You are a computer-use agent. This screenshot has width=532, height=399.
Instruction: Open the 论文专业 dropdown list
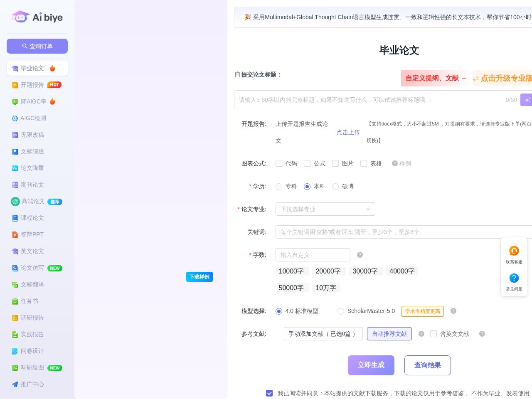click(325, 209)
